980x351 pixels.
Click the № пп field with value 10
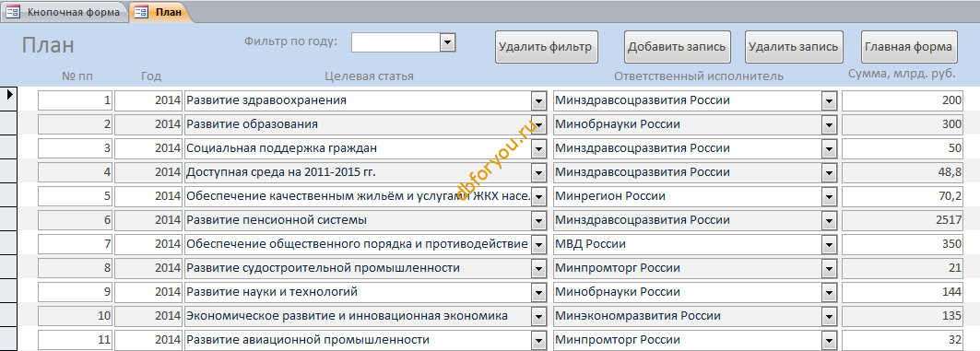click(x=76, y=316)
